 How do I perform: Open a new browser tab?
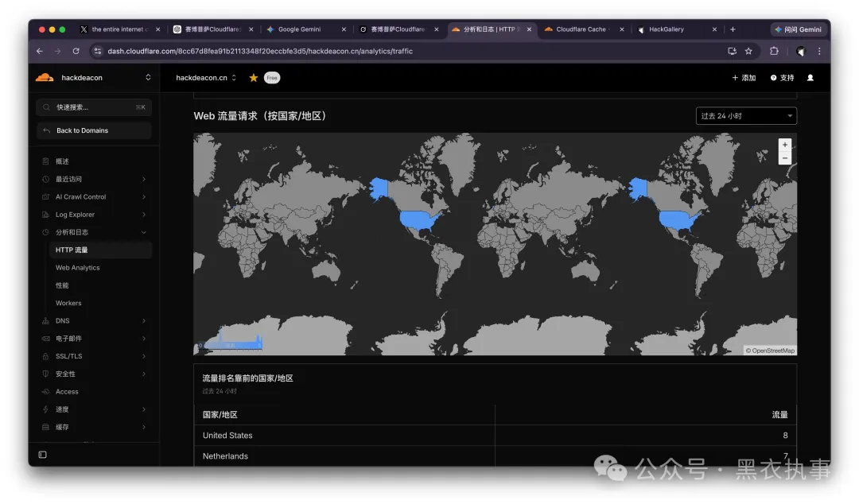pyautogui.click(x=733, y=29)
